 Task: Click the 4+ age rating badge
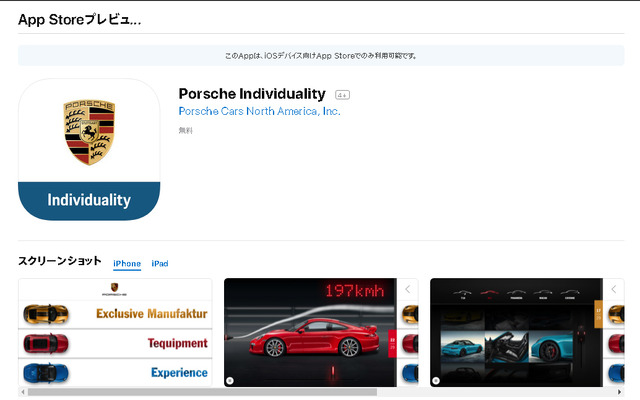342,95
